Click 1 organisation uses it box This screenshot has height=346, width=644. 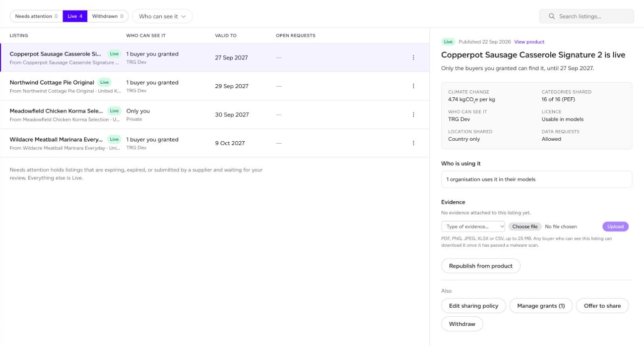point(537,179)
